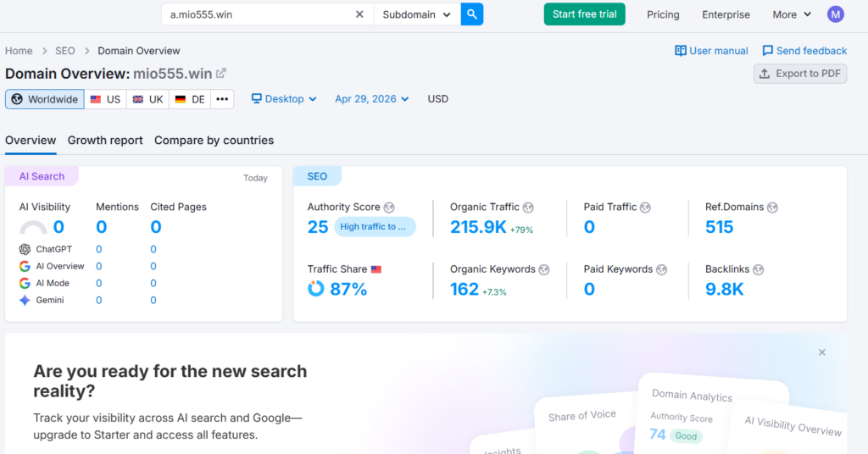Close the promo banner with X
The height and width of the screenshot is (454, 868).
tap(821, 352)
